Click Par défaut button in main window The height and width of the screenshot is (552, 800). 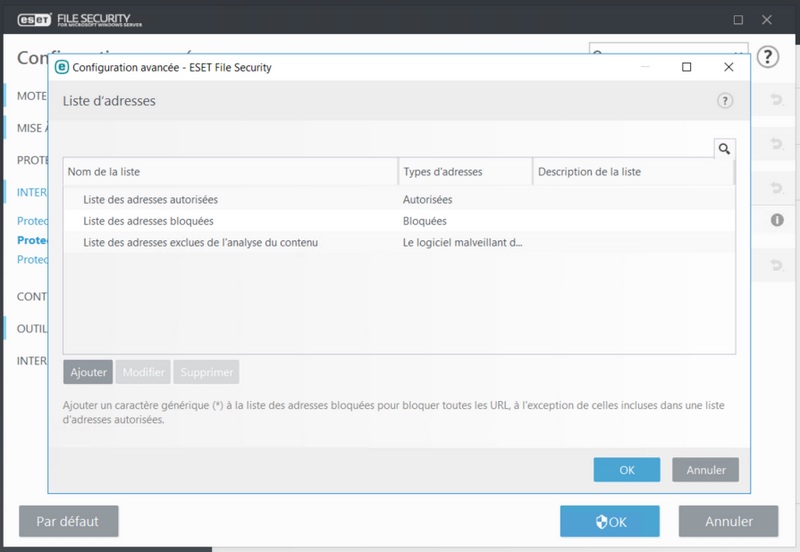coord(69,521)
